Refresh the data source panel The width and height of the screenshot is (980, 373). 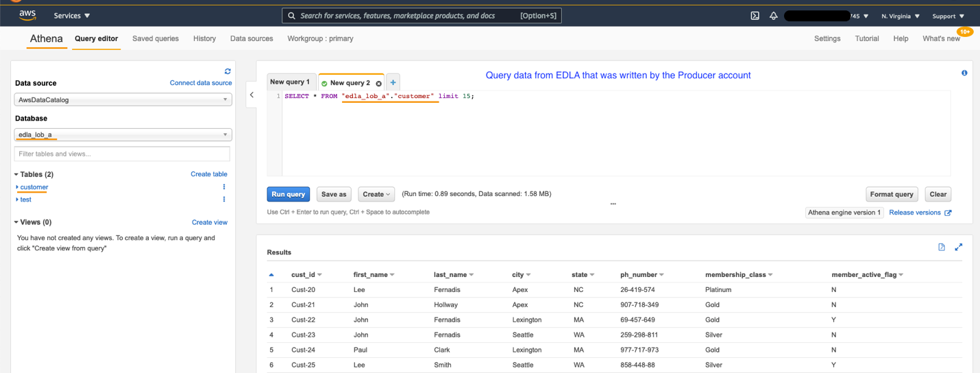tap(228, 71)
